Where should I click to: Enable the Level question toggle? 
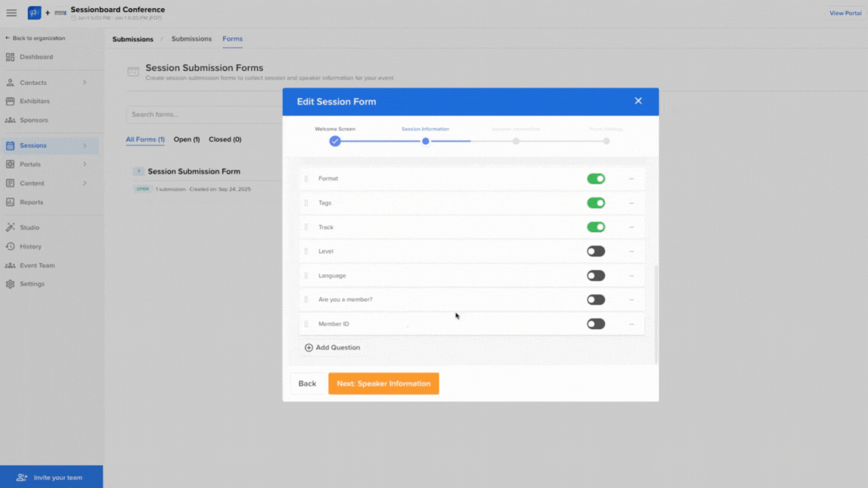click(595, 251)
